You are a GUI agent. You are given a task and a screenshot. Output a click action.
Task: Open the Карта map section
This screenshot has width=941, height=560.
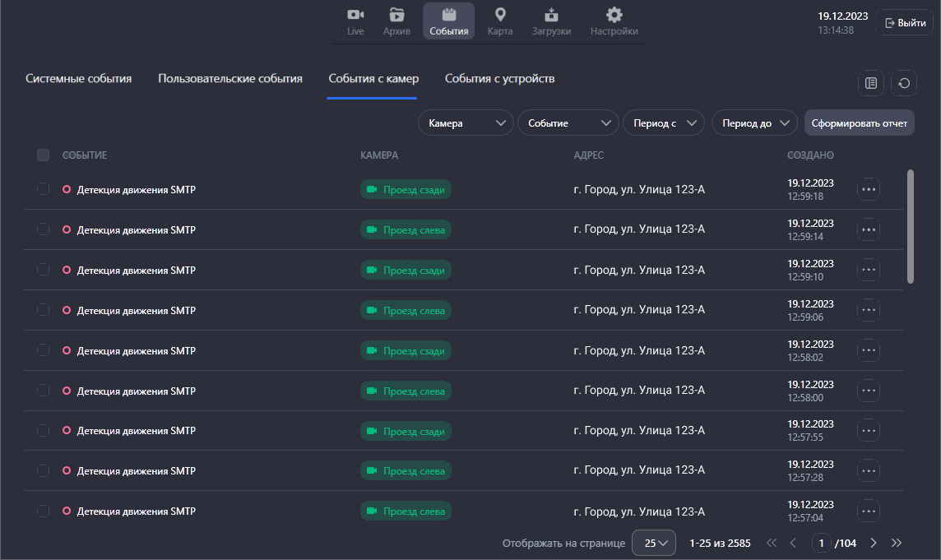coord(499,21)
